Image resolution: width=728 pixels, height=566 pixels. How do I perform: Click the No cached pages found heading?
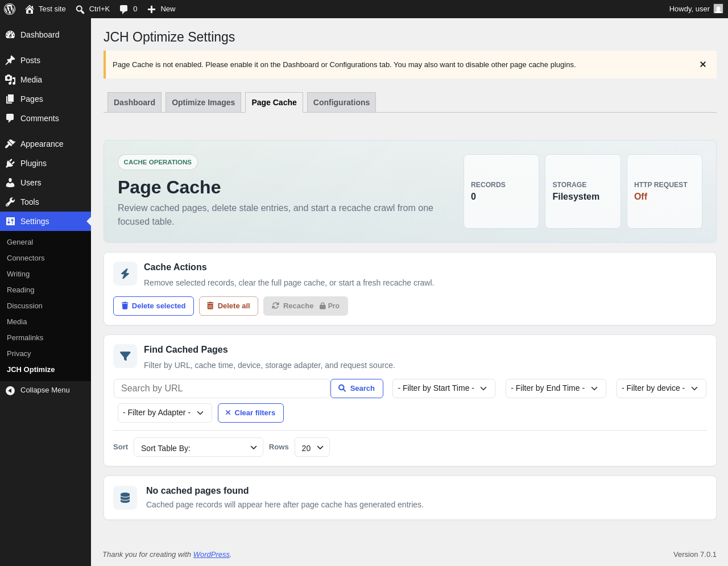[197, 491]
